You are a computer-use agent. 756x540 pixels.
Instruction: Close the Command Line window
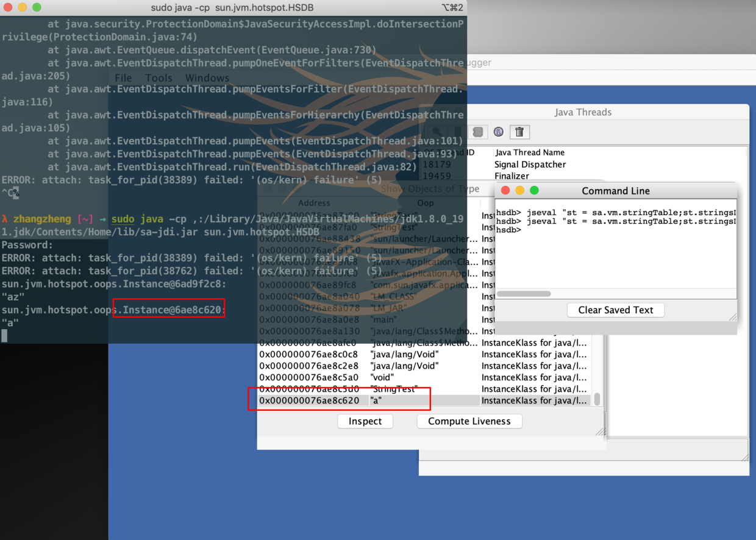(505, 191)
